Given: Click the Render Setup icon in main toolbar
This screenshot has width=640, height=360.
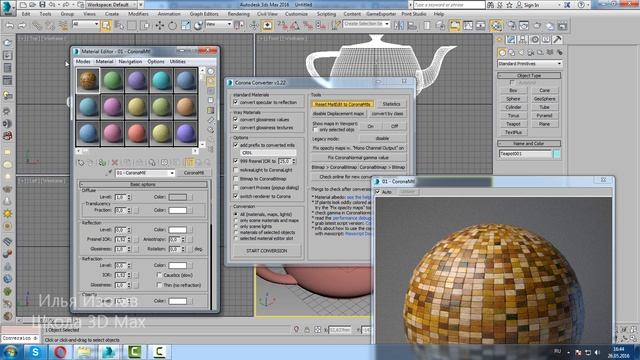Looking at the screenshot, I should coord(511,26).
